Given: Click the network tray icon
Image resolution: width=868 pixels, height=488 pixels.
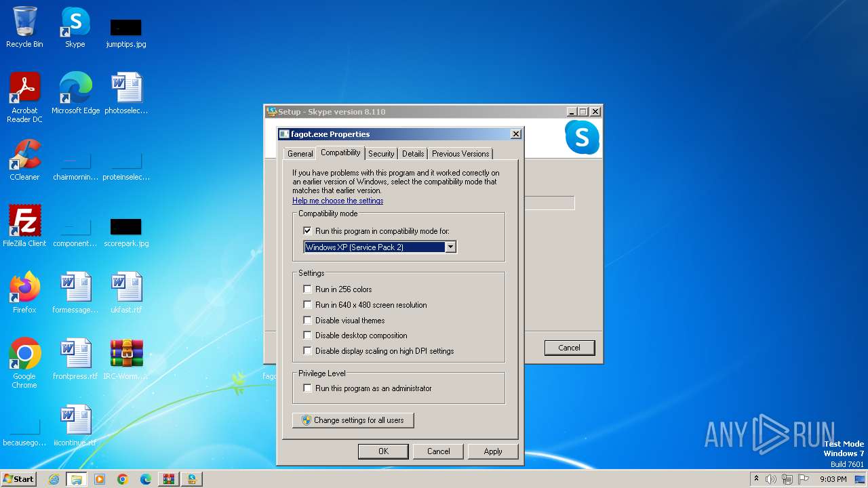Looking at the screenshot, I should tap(787, 479).
